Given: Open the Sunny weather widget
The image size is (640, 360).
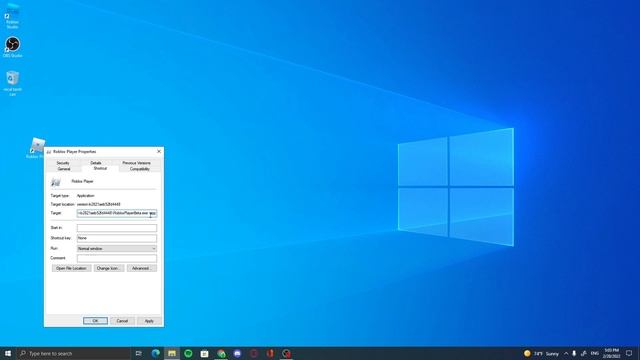Looking at the screenshot, I should [541, 353].
